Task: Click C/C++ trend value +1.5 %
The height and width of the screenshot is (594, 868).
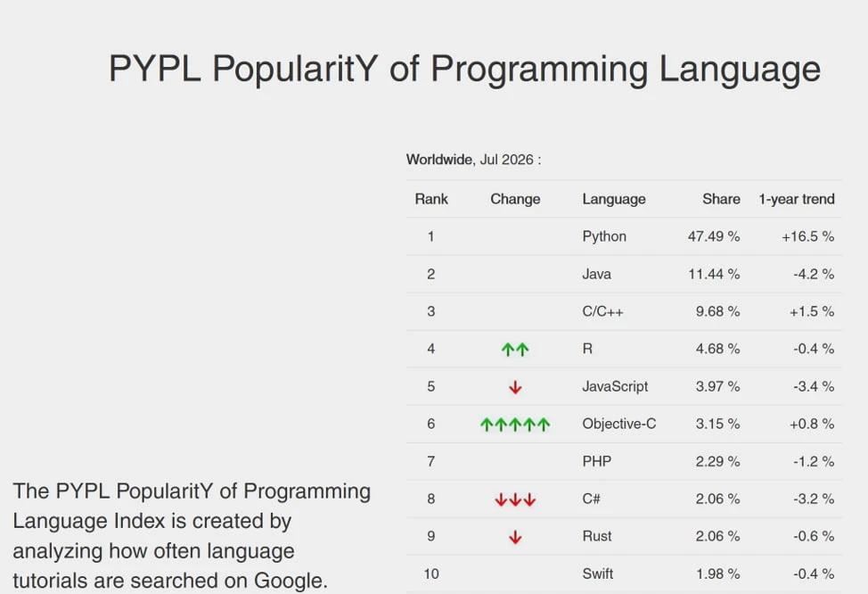Action: point(812,311)
